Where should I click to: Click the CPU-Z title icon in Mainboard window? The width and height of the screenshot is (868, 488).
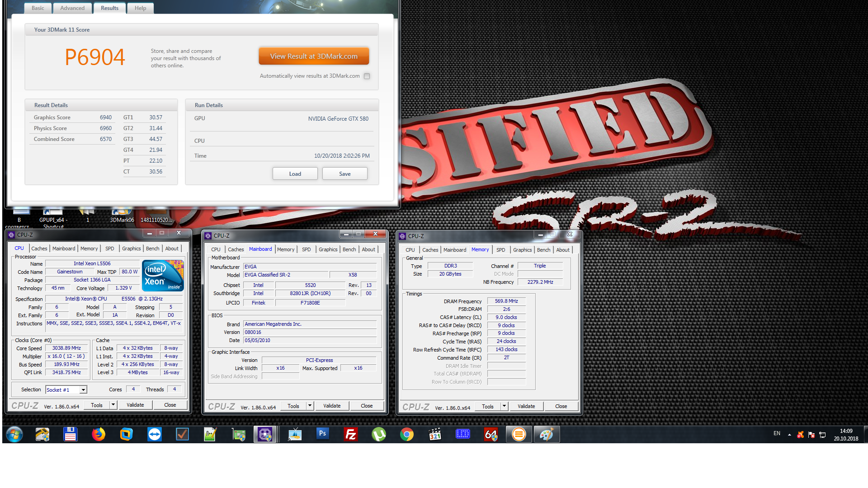pyautogui.click(x=208, y=235)
